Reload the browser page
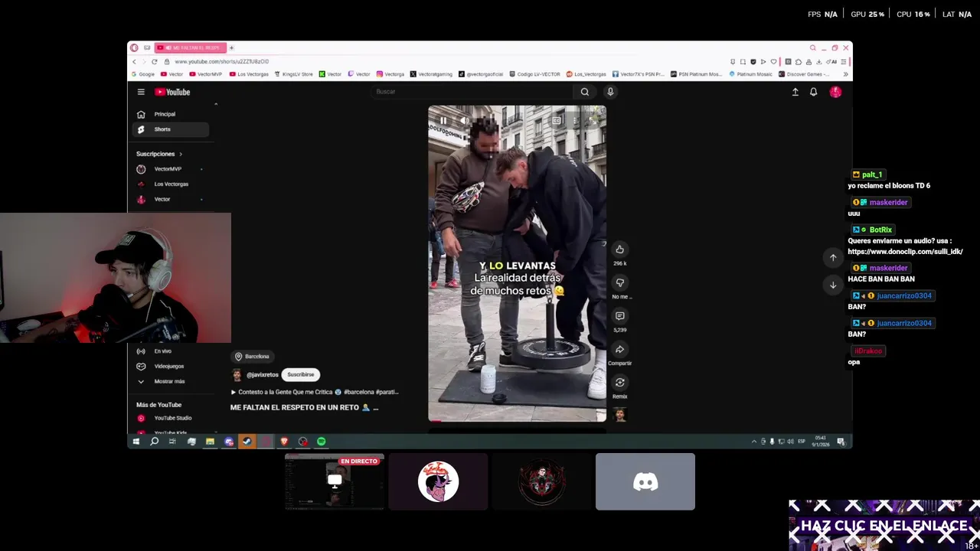Screen dimensions: 980x551 [154, 61]
